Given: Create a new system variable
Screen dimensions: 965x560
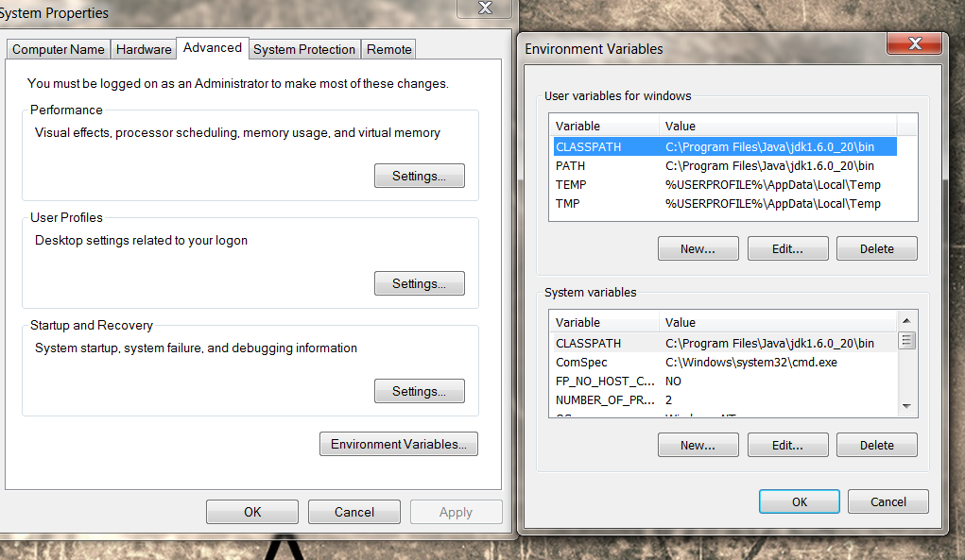Looking at the screenshot, I should (x=698, y=445).
